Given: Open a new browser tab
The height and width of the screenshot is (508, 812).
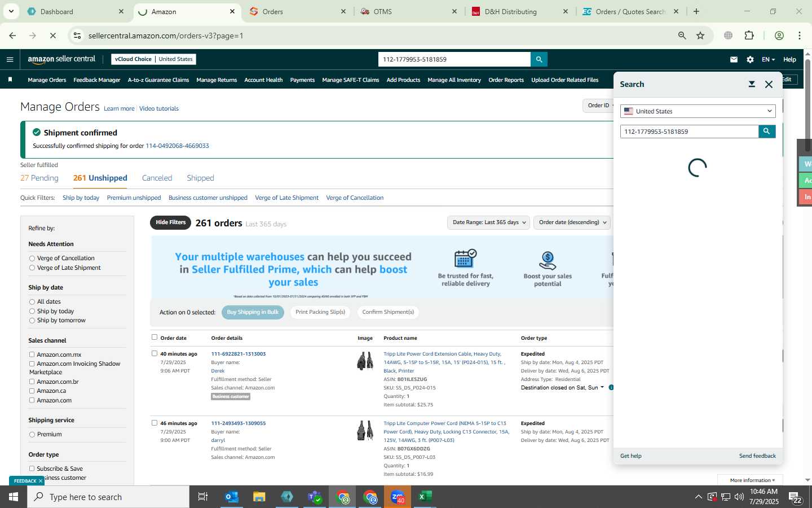Looking at the screenshot, I should [x=696, y=11].
